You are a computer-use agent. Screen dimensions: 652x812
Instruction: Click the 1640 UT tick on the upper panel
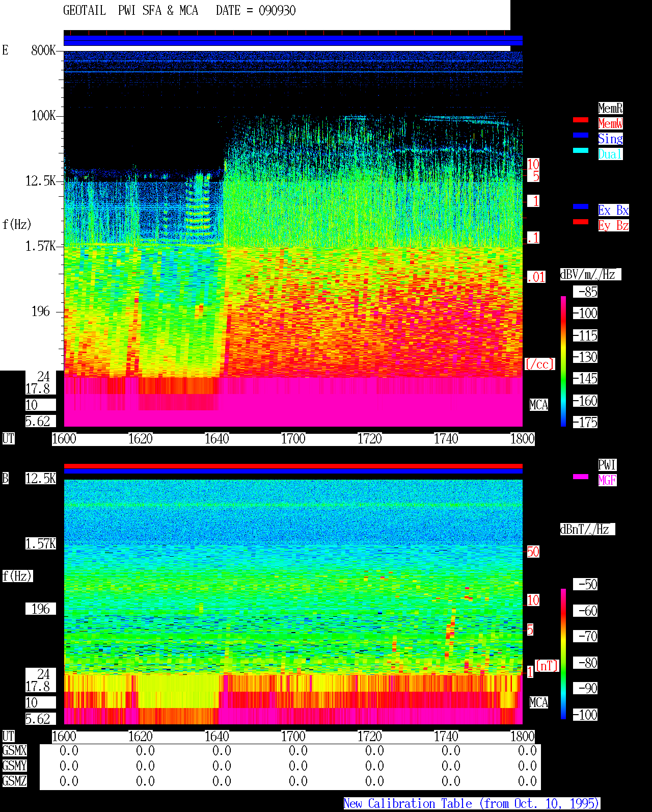pos(217,439)
